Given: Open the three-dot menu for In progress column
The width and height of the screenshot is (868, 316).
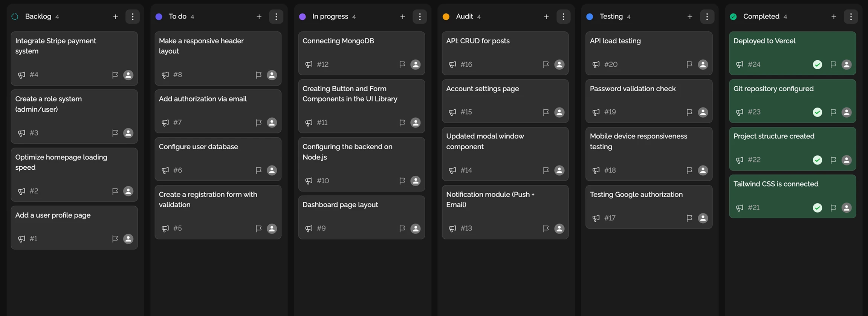Looking at the screenshot, I should coord(419,17).
